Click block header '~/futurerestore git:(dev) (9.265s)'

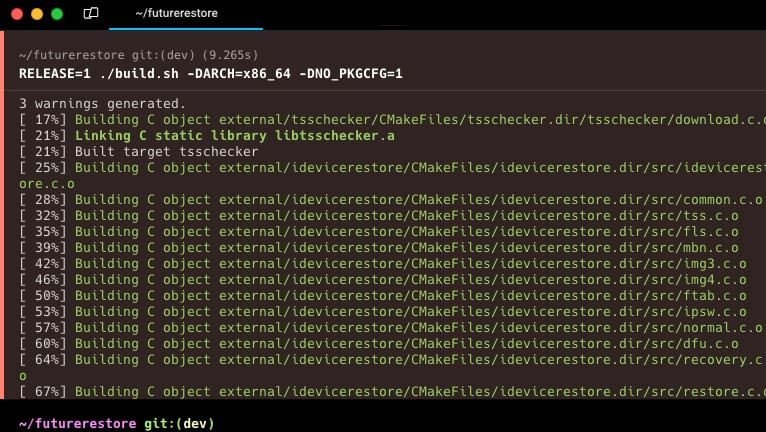pyautogui.click(x=138, y=55)
